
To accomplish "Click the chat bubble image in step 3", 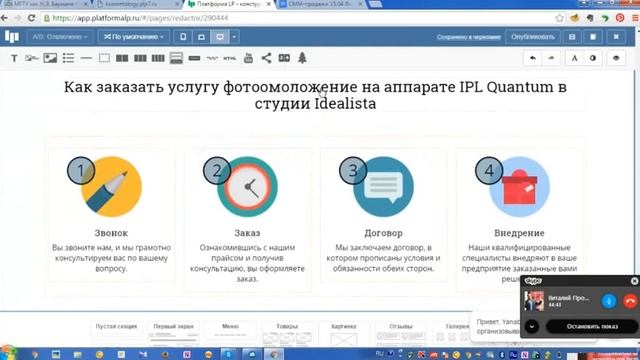I will click(x=383, y=187).
